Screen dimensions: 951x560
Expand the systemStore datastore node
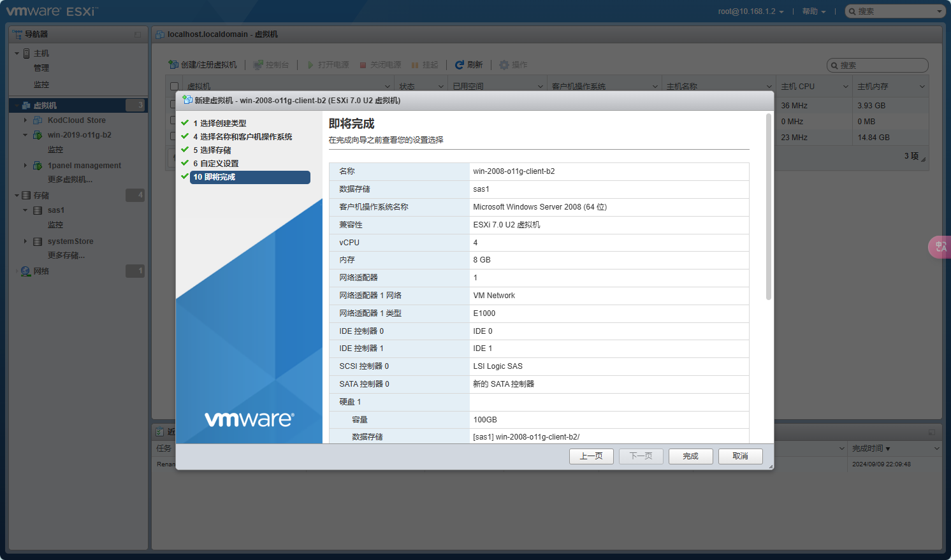tap(25, 241)
